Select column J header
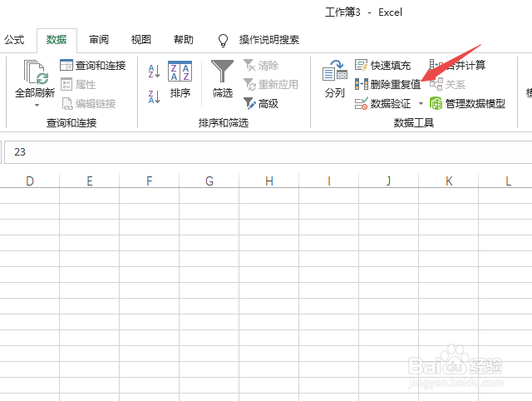This screenshot has width=532, height=401. (389, 181)
